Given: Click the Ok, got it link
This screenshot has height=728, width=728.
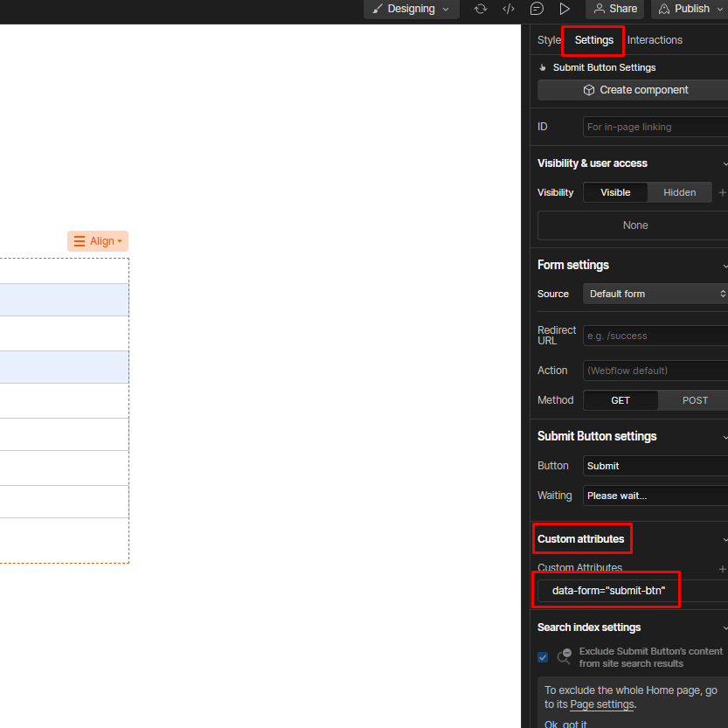Looking at the screenshot, I should click(x=565, y=724).
